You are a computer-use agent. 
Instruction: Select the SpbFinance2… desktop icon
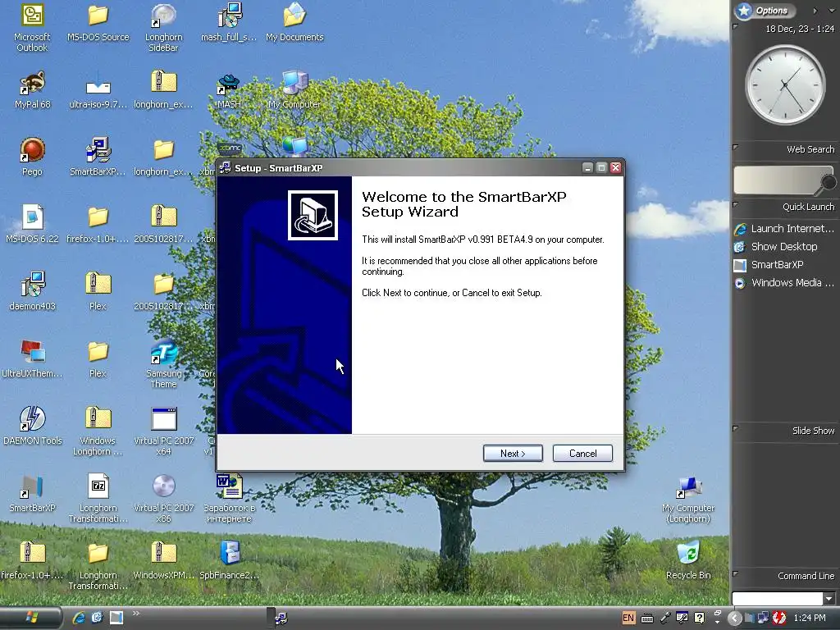[x=230, y=560]
